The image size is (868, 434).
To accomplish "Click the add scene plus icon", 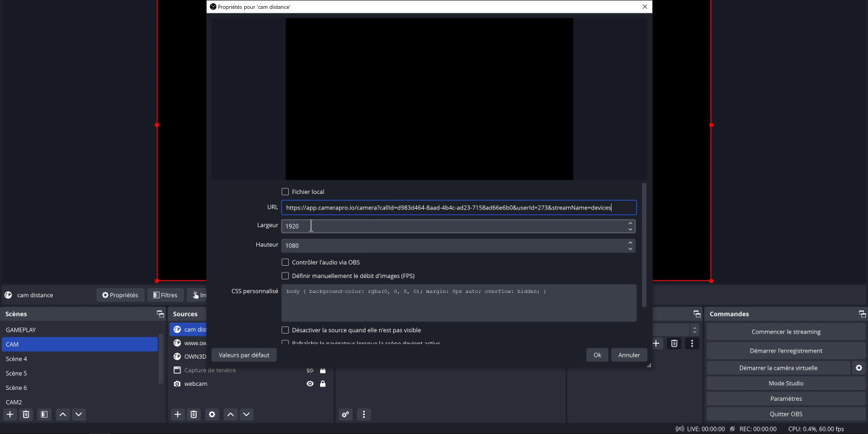I will [10, 414].
